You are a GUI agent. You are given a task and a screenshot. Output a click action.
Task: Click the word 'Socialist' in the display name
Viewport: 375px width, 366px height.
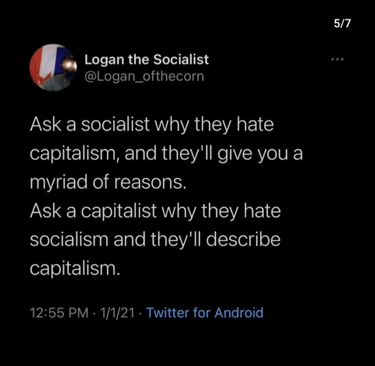[181, 60]
